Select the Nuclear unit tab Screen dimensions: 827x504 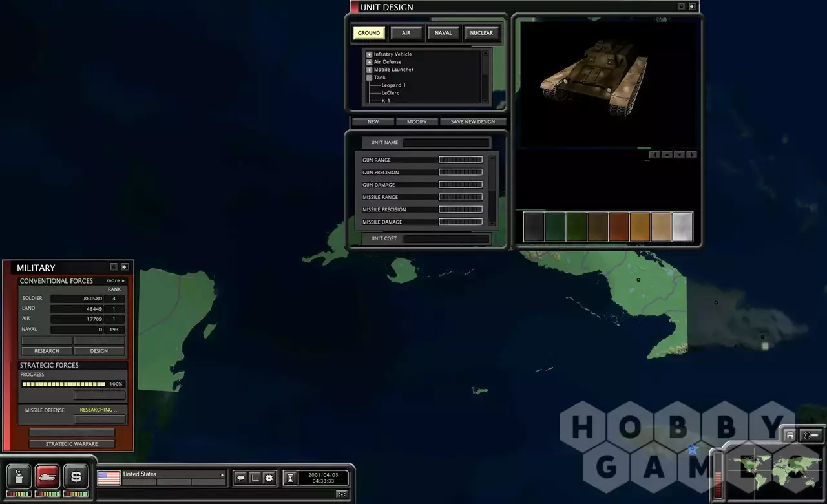click(481, 33)
